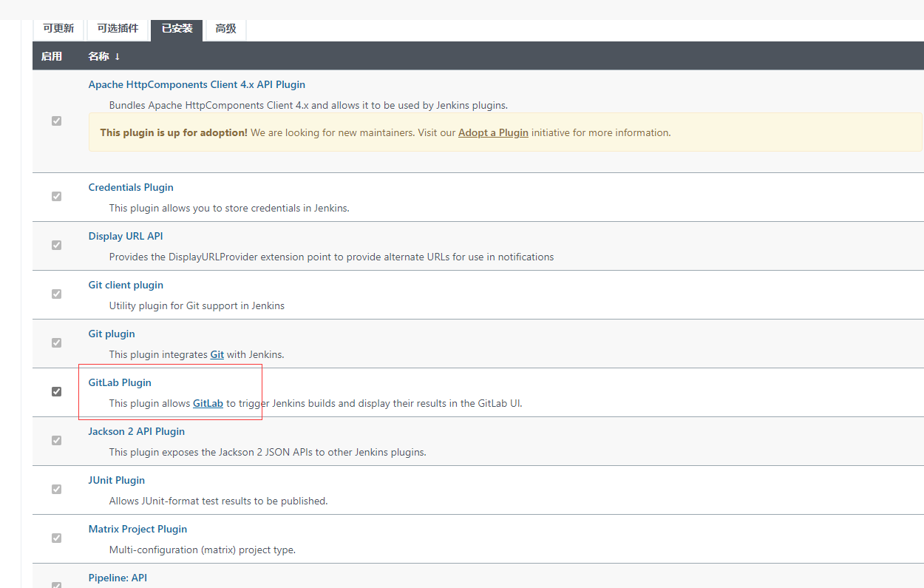This screenshot has height=588, width=924.
Task: Click the 启用 column header
Action: 52,56
